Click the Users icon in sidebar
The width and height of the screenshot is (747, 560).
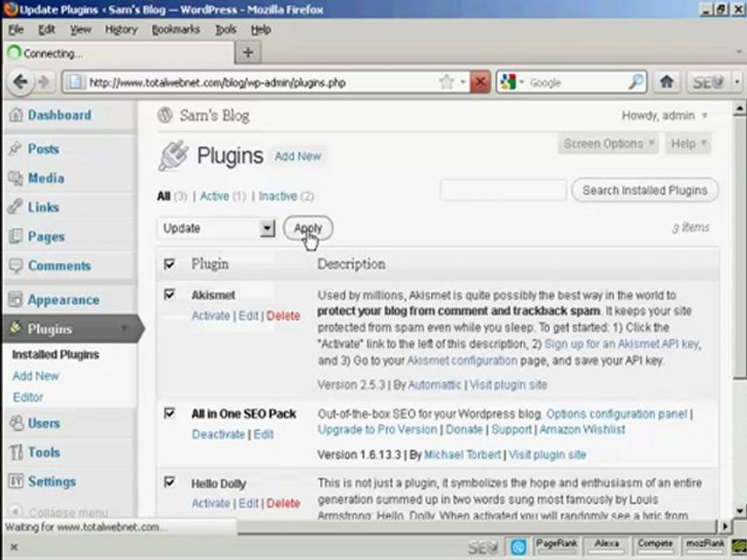click(x=16, y=423)
